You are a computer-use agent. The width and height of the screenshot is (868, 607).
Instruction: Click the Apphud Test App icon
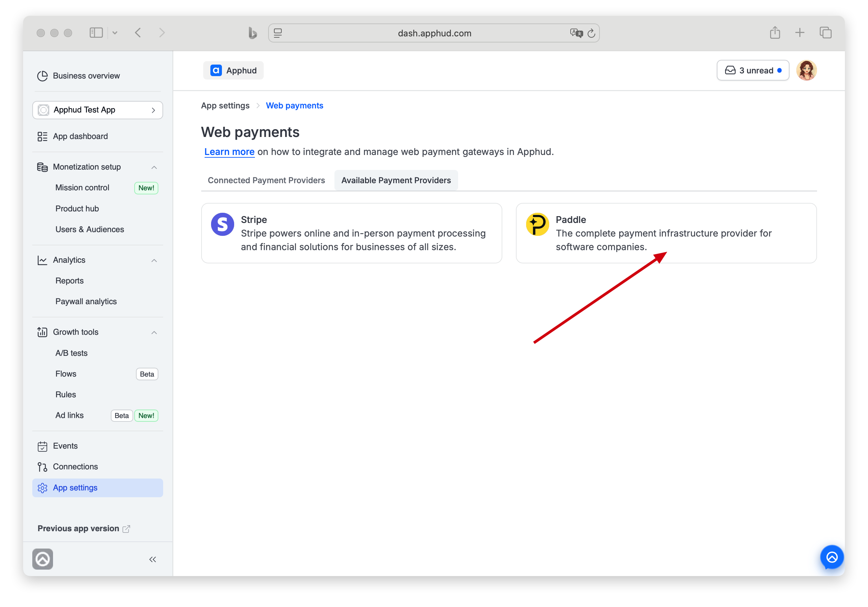[x=44, y=110]
